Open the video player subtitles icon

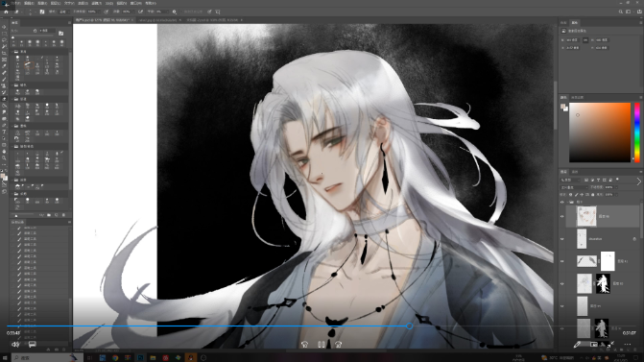pyautogui.click(x=32, y=345)
